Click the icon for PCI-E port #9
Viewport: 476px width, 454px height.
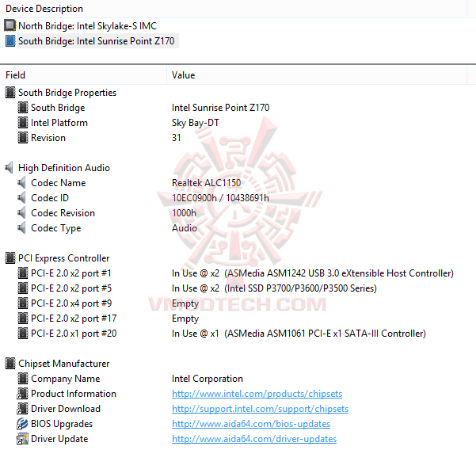click(23, 303)
